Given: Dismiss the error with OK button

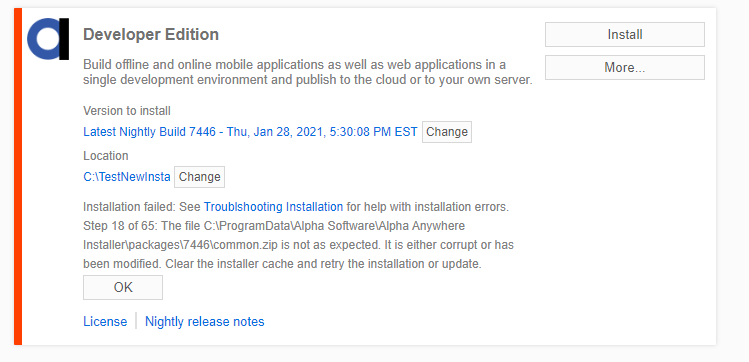Looking at the screenshot, I should 123,287.
